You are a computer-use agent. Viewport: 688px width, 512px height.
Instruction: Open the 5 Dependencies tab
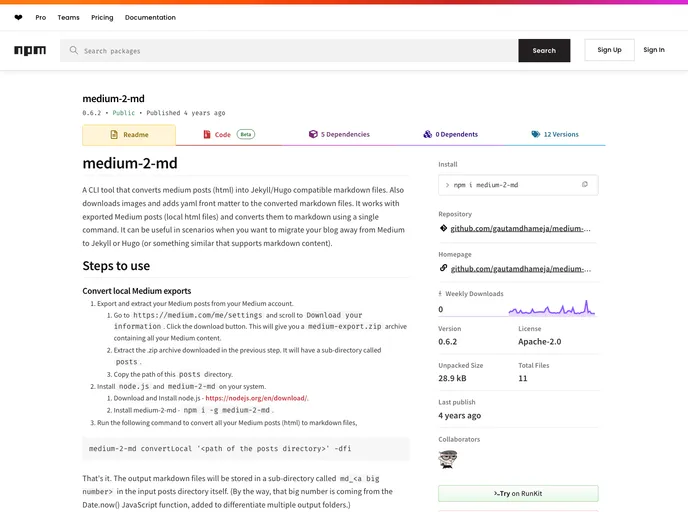click(x=339, y=134)
